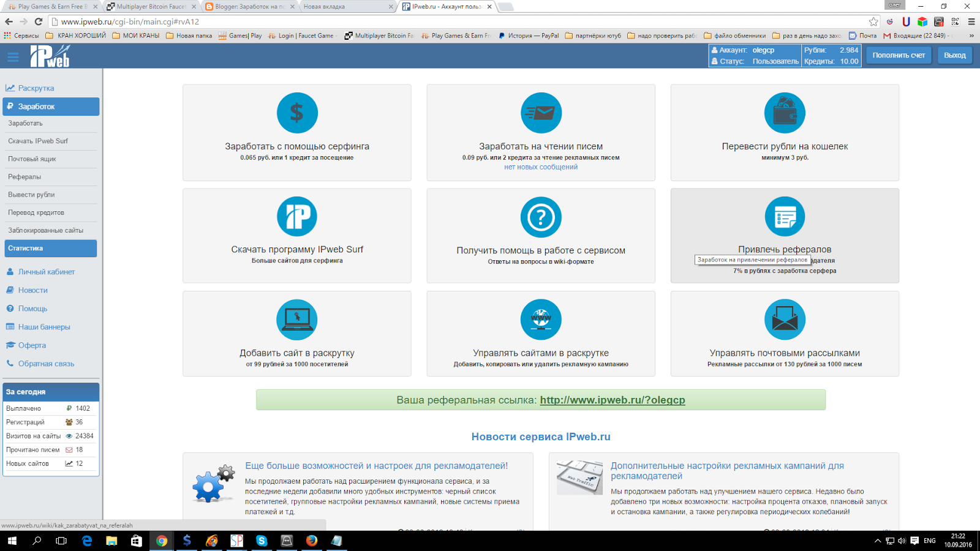Viewport: 980px width, 551px height.
Task: Open the Почта bookmark
Action: pyautogui.click(x=862, y=36)
